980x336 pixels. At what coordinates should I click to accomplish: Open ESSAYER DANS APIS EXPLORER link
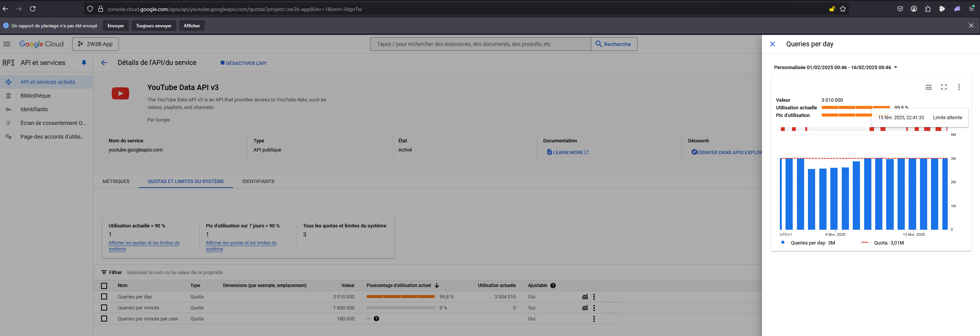[x=726, y=152]
